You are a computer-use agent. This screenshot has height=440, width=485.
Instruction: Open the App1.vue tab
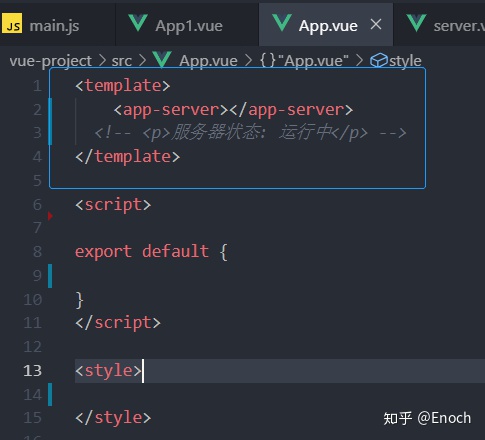[x=187, y=25]
